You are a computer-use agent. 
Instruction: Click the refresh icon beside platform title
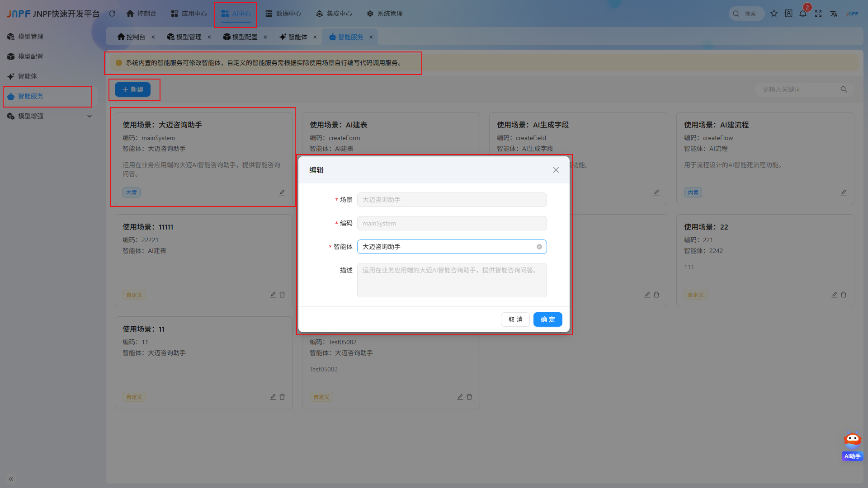pos(112,14)
